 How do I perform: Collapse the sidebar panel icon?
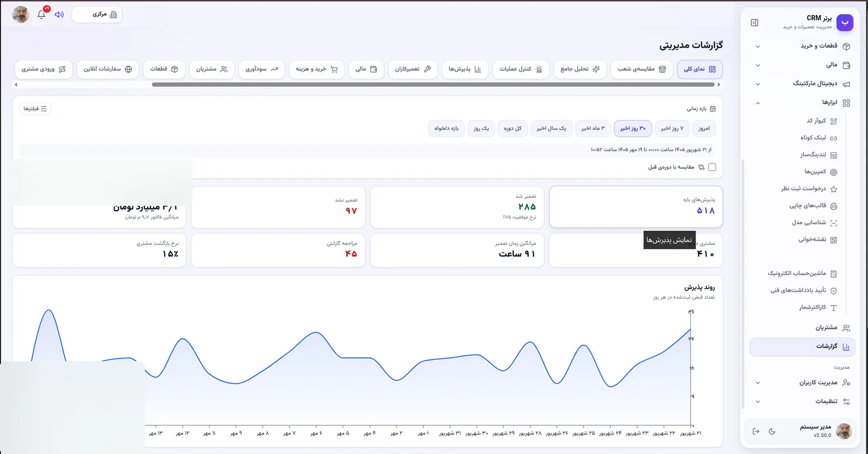pyautogui.click(x=755, y=22)
